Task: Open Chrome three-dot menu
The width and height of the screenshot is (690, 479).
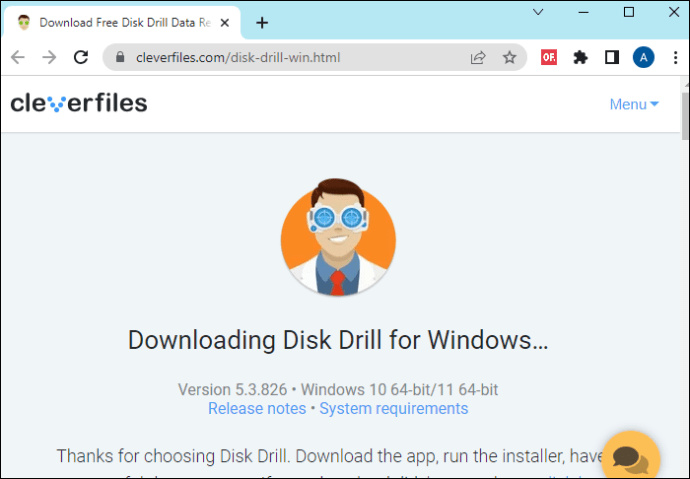Action: [675, 57]
